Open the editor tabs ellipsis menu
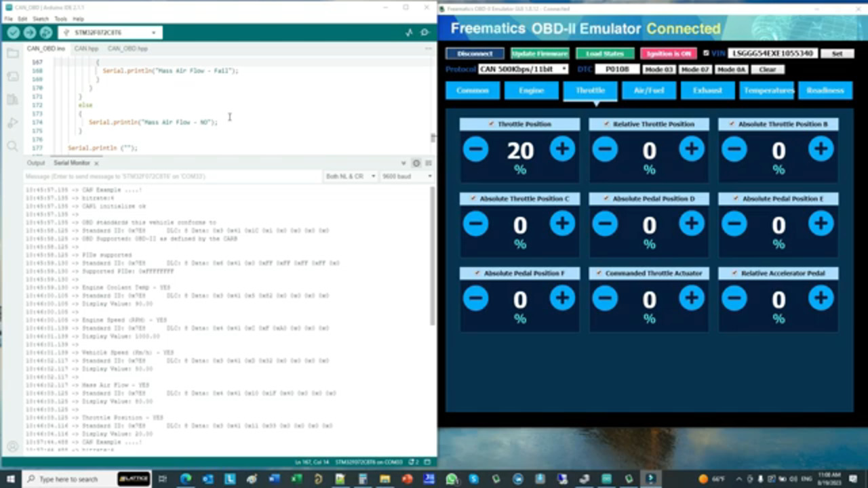The height and width of the screenshot is (488, 868). coord(428,49)
